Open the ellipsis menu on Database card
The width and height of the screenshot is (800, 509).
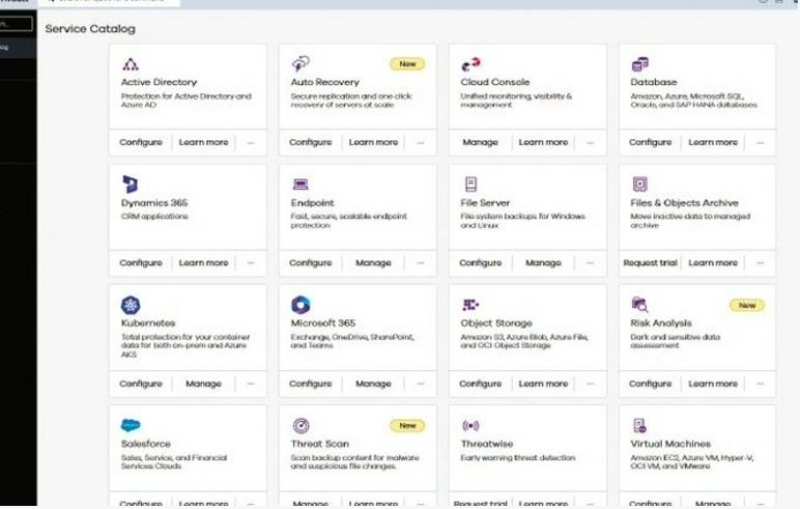coord(760,142)
